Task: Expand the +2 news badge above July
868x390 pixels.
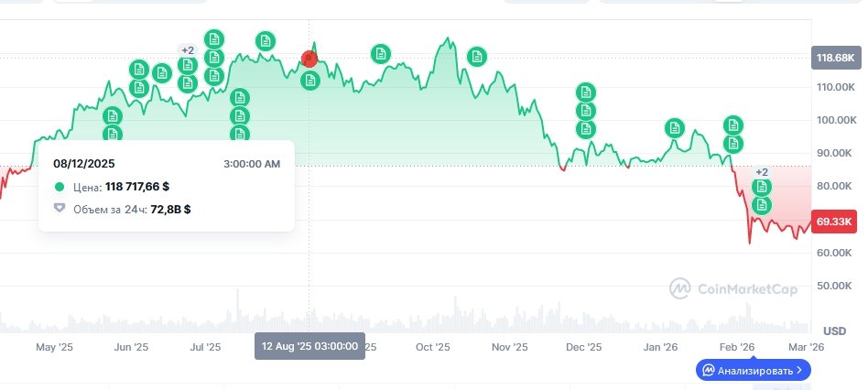Action: coord(188,49)
